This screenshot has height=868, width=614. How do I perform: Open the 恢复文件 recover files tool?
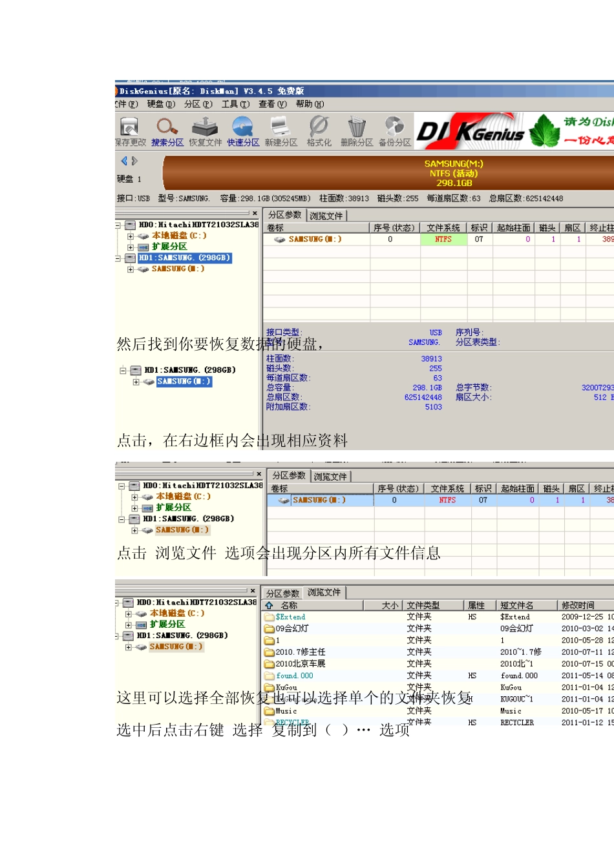(x=206, y=131)
